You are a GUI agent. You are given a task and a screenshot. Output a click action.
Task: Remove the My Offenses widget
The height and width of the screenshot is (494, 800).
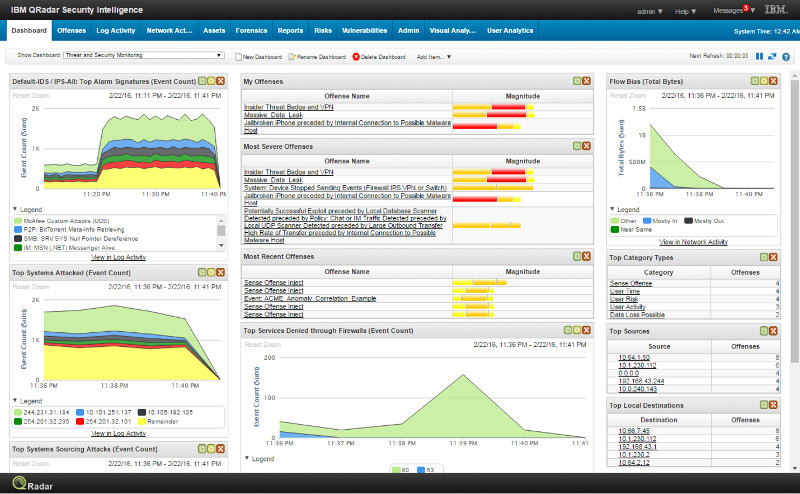(x=587, y=80)
